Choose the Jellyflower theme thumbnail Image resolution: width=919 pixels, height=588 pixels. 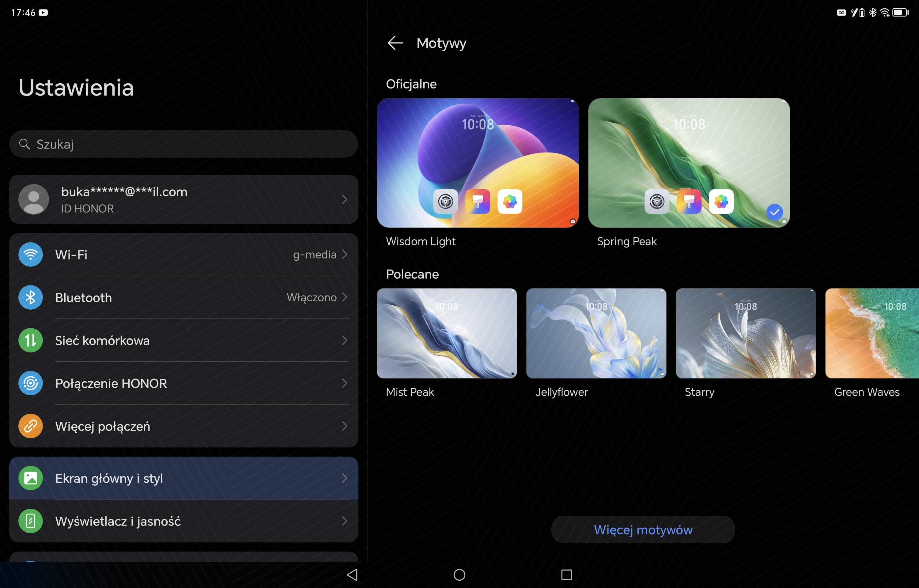596,333
